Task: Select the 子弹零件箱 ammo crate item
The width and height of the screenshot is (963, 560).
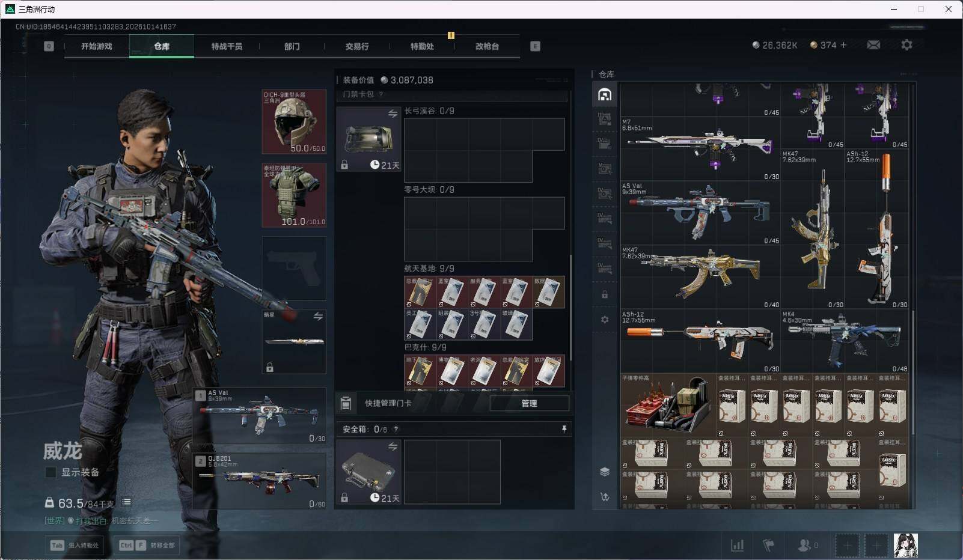Action: click(x=668, y=405)
